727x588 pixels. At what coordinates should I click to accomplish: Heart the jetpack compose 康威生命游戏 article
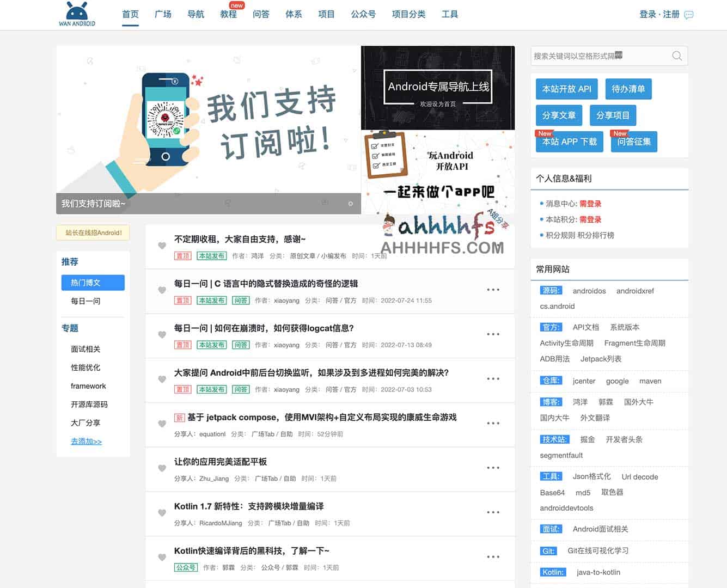[x=162, y=424]
